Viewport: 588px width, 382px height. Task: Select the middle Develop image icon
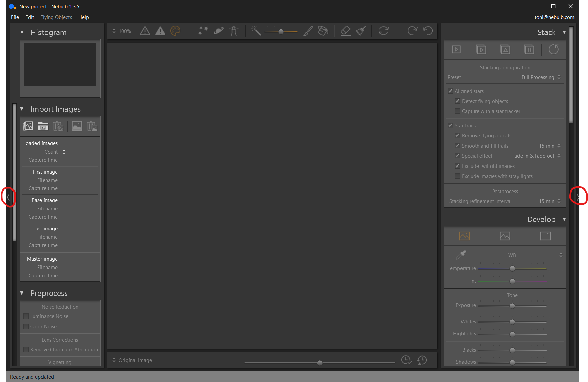click(x=505, y=236)
